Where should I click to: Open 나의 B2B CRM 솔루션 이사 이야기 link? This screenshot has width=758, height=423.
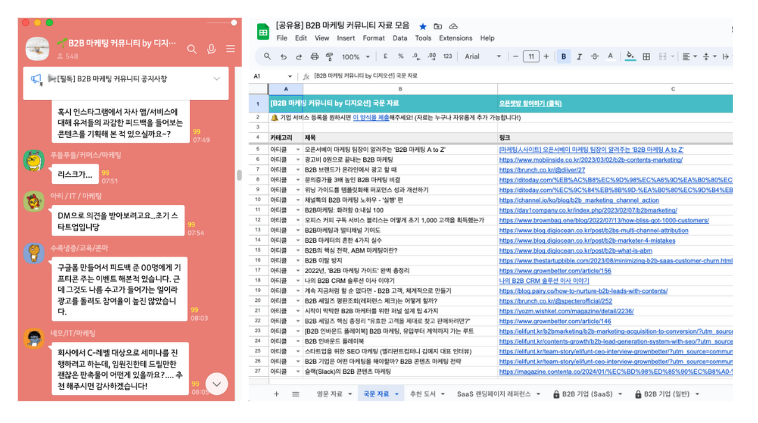click(544, 280)
